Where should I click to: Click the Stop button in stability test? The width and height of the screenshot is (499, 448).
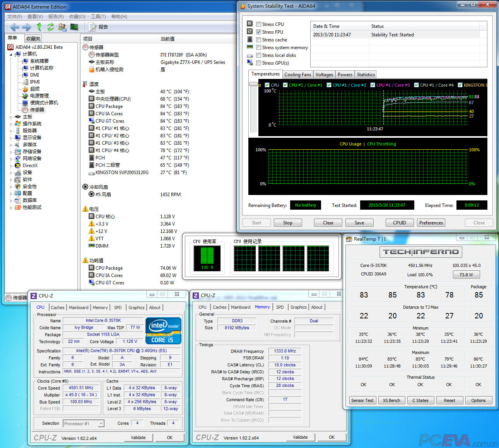pyautogui.click(x=287, y=223)
